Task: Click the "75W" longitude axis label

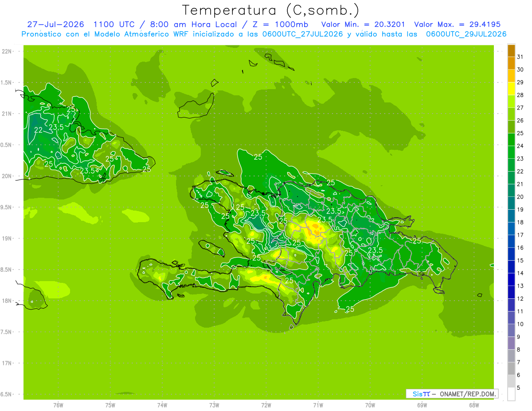Action: tap(110, 405)
